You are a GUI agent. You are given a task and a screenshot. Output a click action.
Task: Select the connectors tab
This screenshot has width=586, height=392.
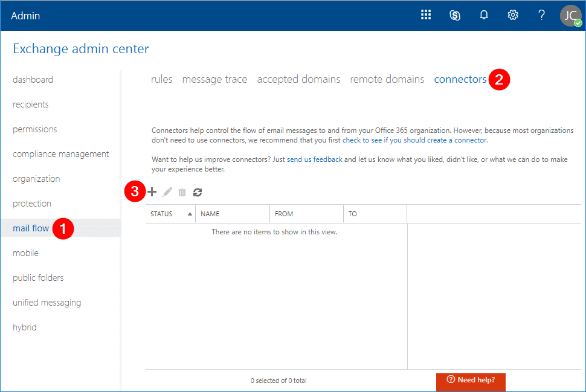point(460,79)
